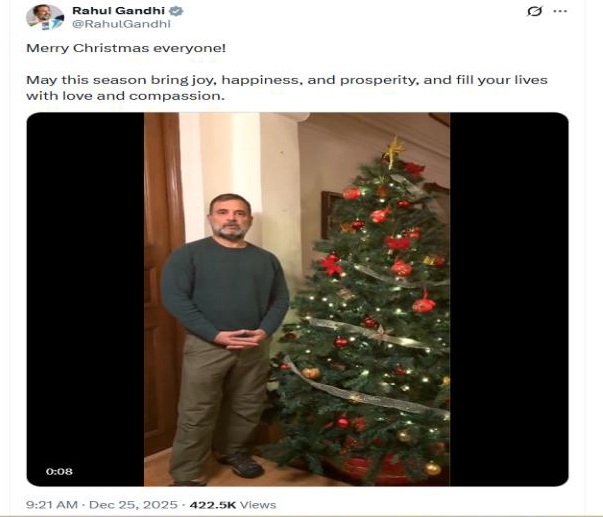View the 422.5K Views count
Image resolution: width=603 pixels, height=517 pixels.
233,505
